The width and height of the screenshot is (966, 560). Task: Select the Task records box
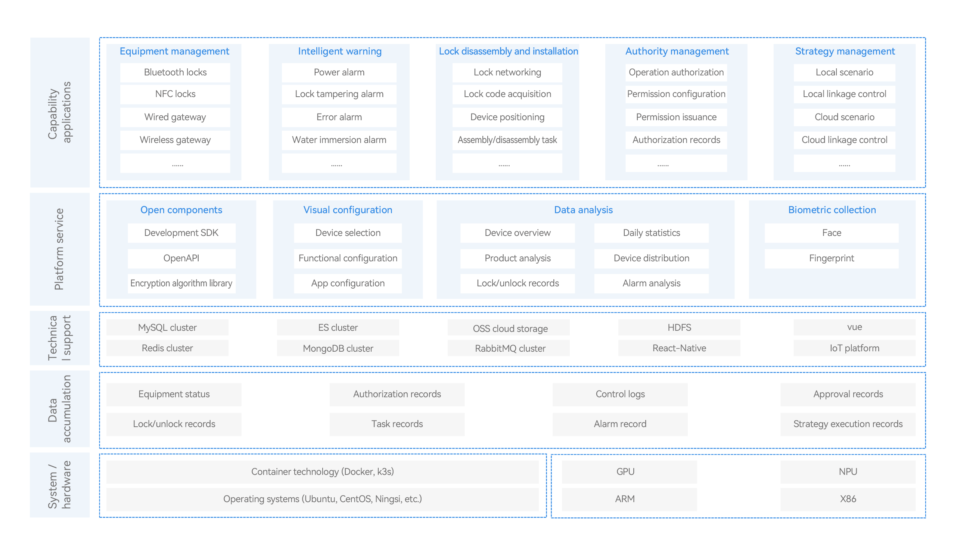point(397,424)
